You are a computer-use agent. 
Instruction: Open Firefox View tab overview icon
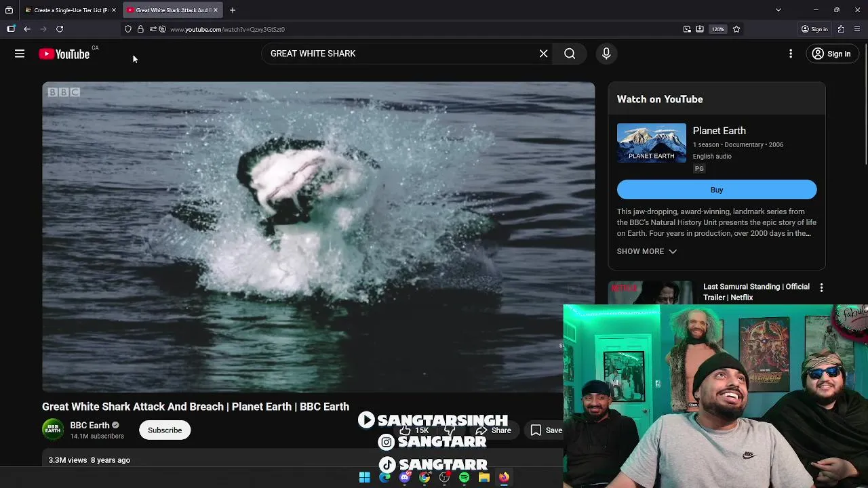click(9, 10)
